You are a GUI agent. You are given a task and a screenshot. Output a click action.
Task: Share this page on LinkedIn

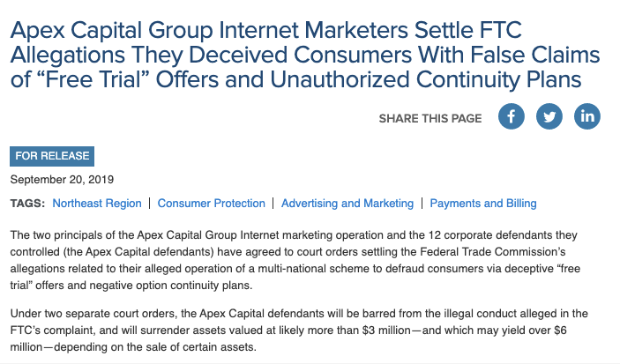coord(586,116)
